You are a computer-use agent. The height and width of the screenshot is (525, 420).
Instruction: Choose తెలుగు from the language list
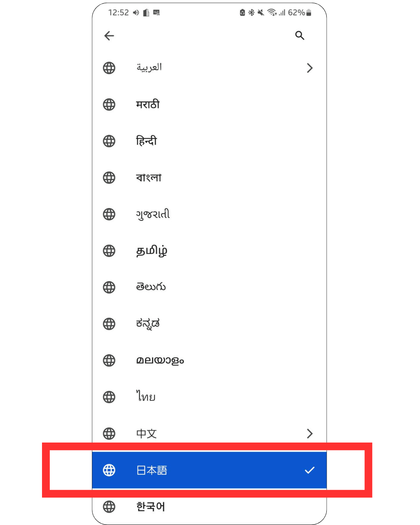[x=209, y=287]
